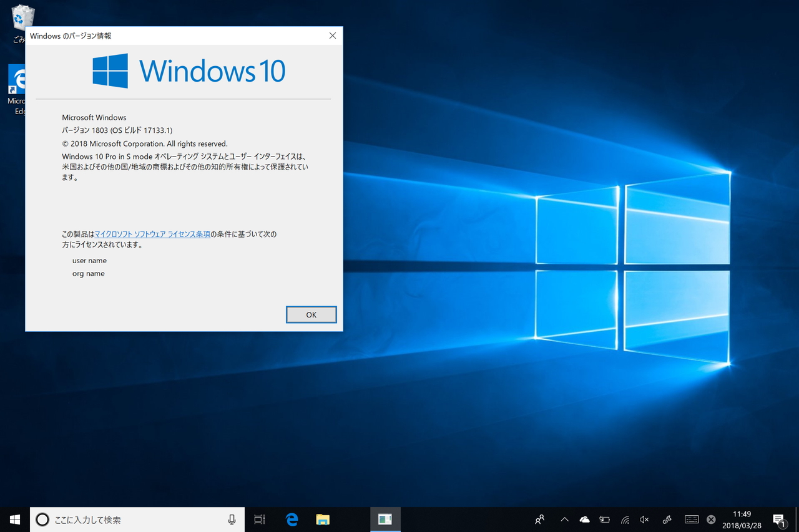Open the Microsoft Software License Terms link
This screenshot has width=799, height=532.
pos(152,234)
